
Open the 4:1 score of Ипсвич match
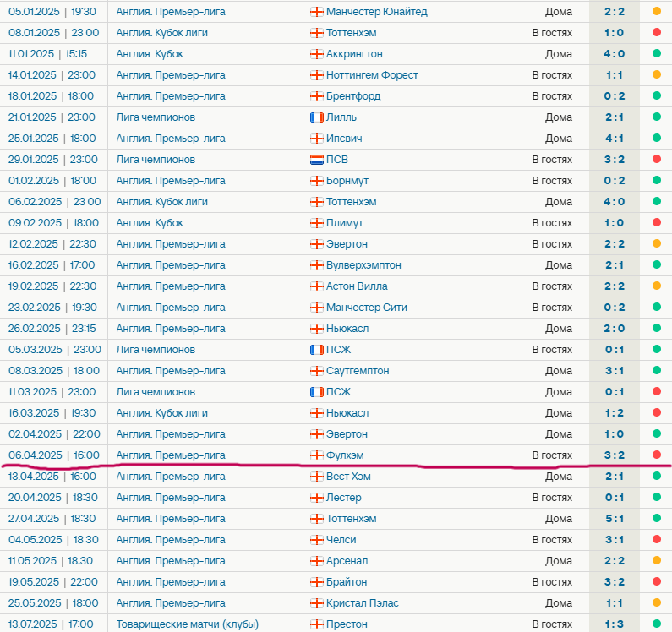615,139
